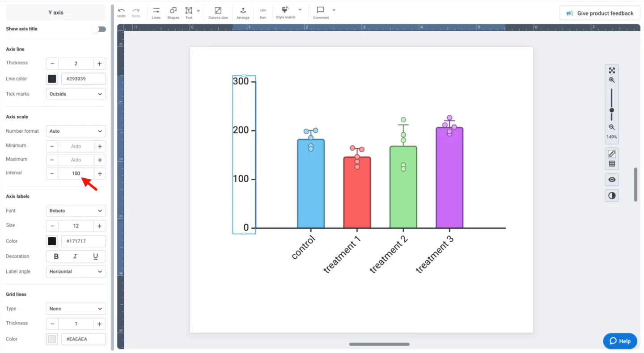This screenshot has width=644, height=353.
Task: Toggle bold for axis labels
Action: (55, 256)
